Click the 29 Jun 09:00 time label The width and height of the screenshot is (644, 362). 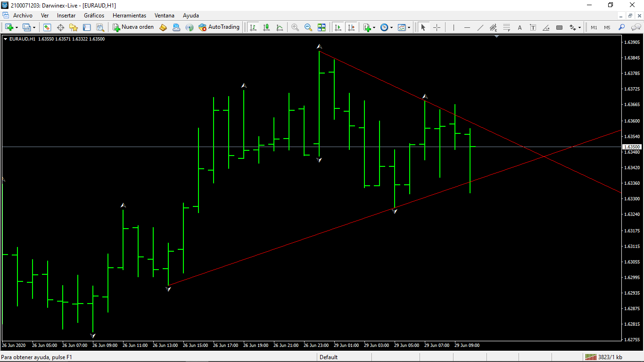point(468,346)
